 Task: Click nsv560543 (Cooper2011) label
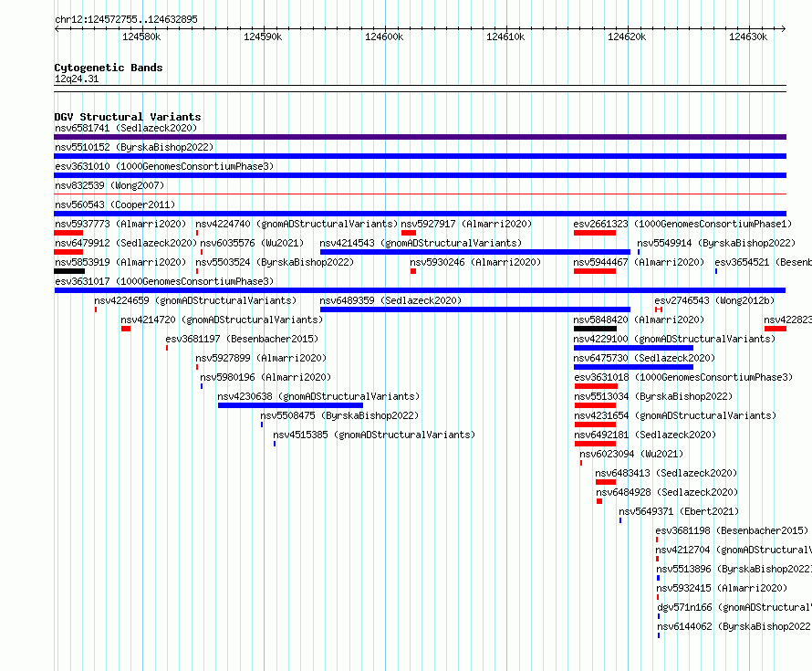(x=115, y=204)
